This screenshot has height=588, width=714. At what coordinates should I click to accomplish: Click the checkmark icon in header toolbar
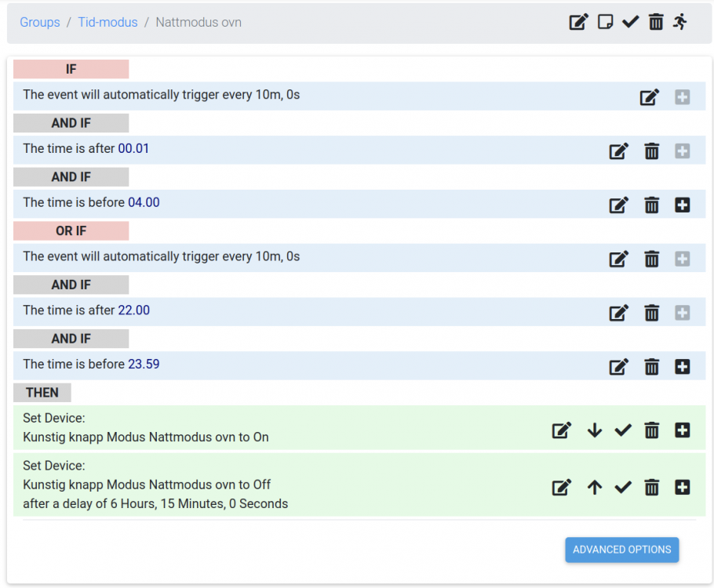tap(630, 22)
